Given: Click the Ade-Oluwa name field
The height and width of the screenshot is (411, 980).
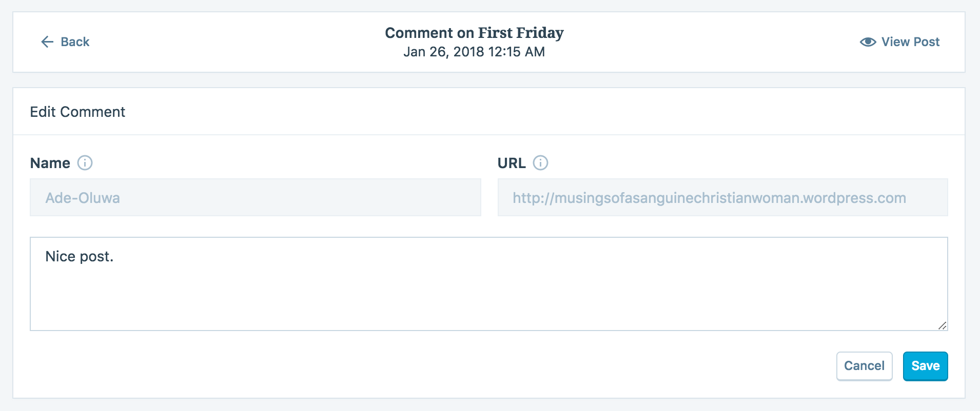Looking at the screenshot, I should point(256,197).
